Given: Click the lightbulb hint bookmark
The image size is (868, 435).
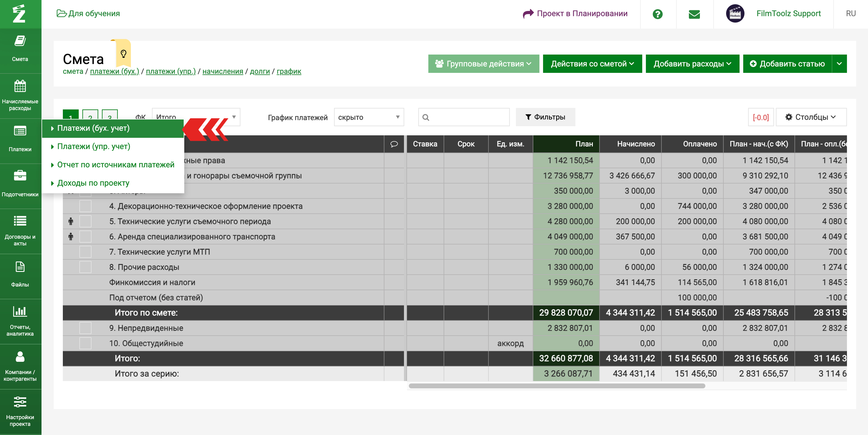Looking at the screenshot, I should (x=123, y=54).
